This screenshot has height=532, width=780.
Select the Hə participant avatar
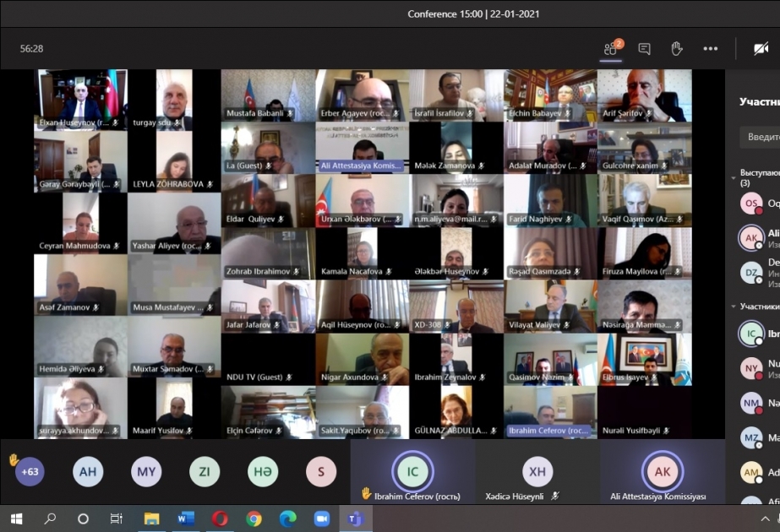coord(263,471)
